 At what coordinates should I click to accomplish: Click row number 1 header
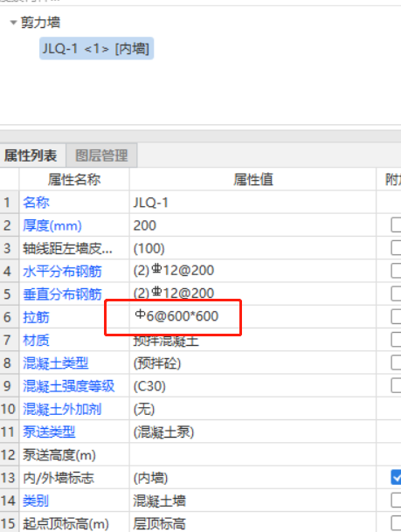(9, 203)
